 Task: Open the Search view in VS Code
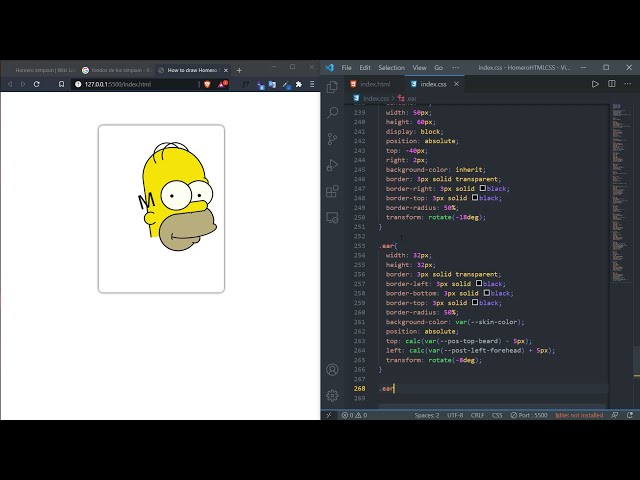pyautogui.click(x=332, y=113)
